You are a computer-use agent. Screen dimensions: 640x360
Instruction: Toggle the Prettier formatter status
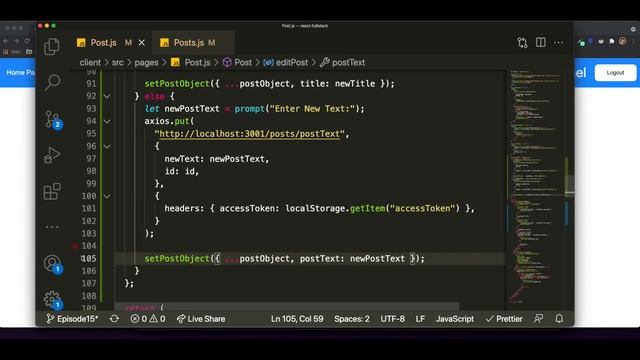[x=504, y=319]
